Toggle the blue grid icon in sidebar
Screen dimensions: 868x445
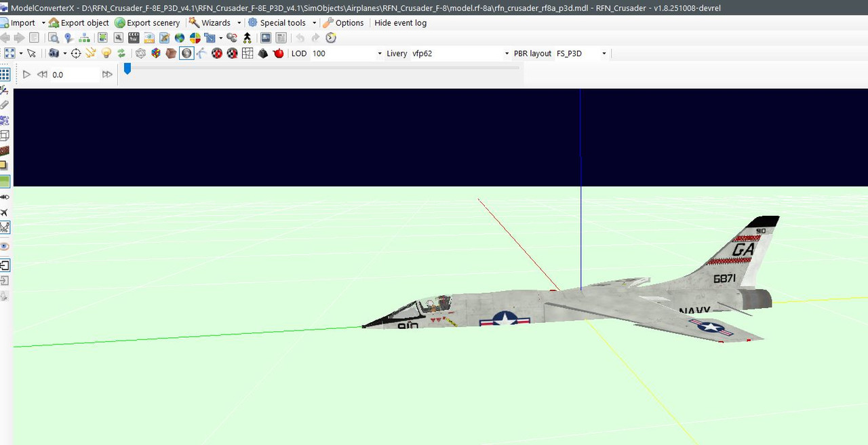point(5,75)
